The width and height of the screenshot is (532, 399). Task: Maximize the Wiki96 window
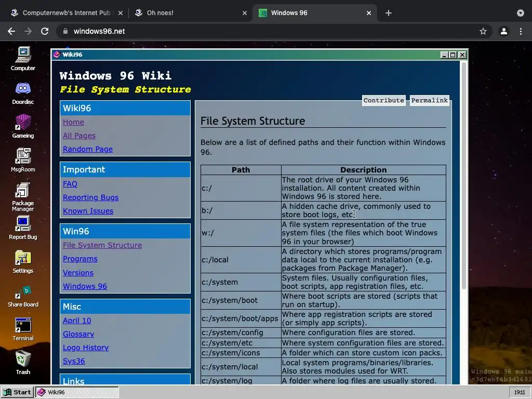point(453,55)
